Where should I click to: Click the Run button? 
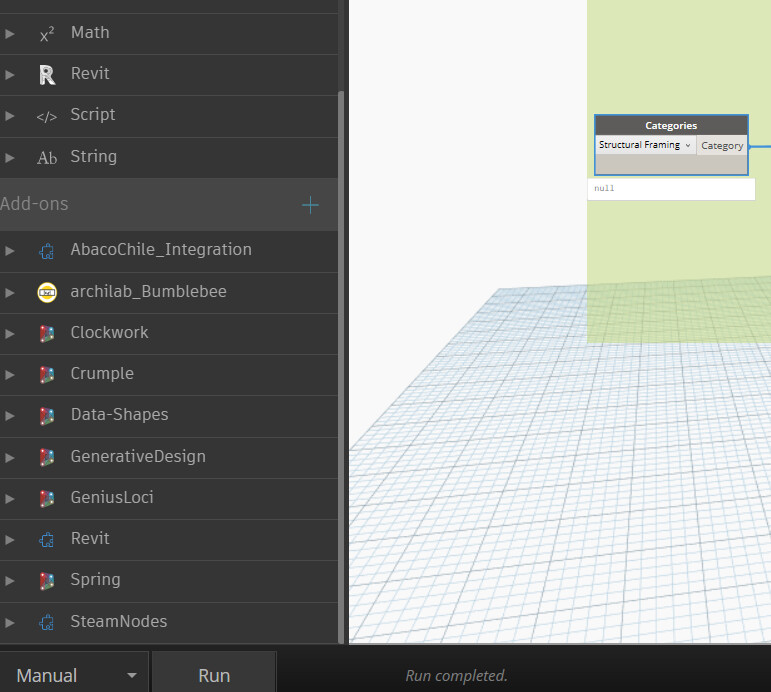[214, 675]
